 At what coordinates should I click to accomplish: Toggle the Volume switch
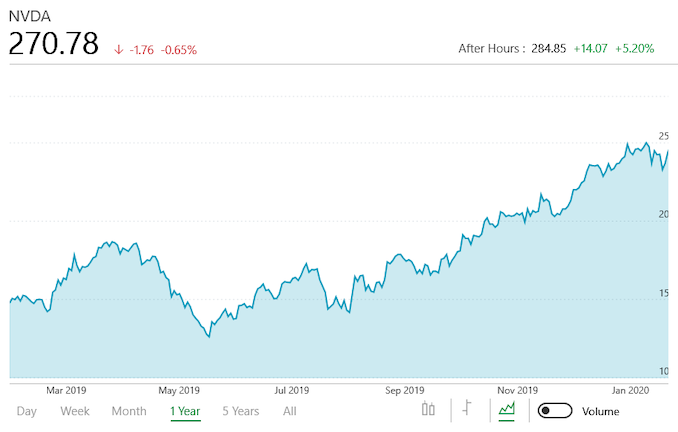[555, 411]
